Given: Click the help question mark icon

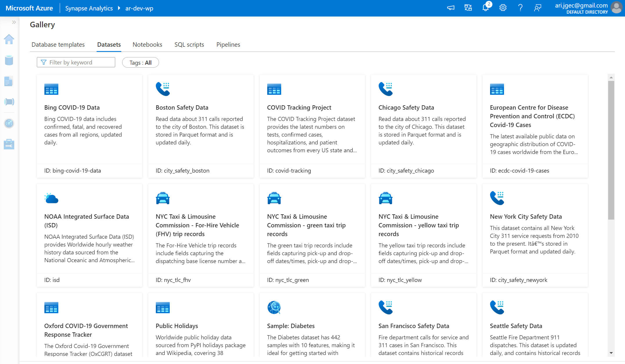Looking at the screenshot, I should tap(520, 8).
